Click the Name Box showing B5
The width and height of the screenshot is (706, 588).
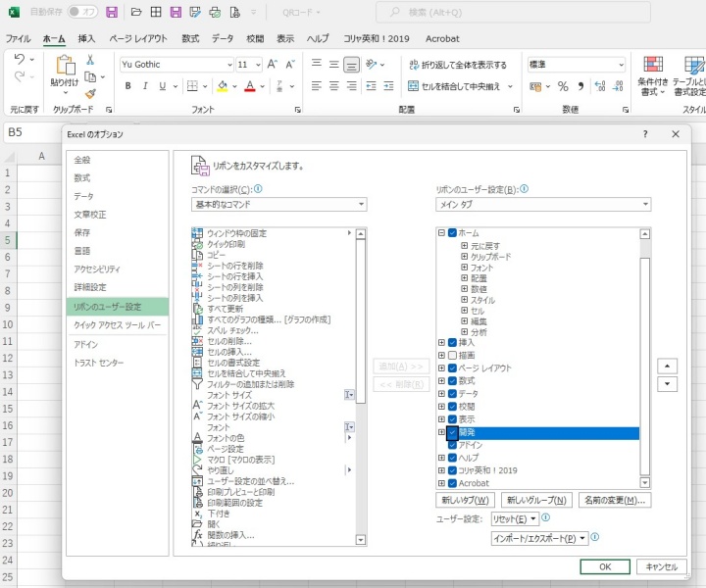click(x=31, y=132)
